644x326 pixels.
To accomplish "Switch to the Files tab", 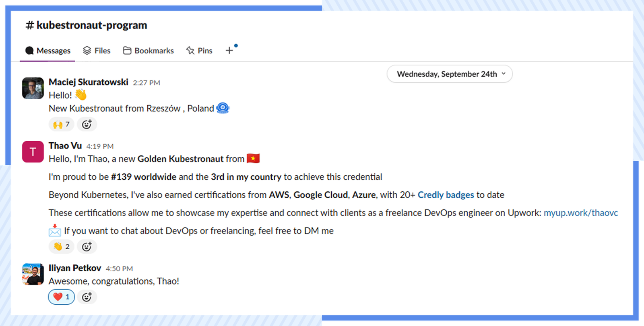I will coord(97,51).
